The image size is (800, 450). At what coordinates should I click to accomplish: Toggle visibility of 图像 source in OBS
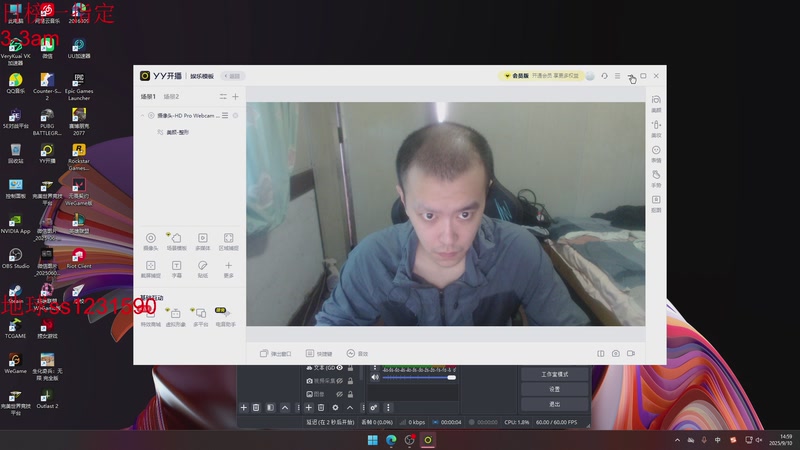click(x=340, y=394)
